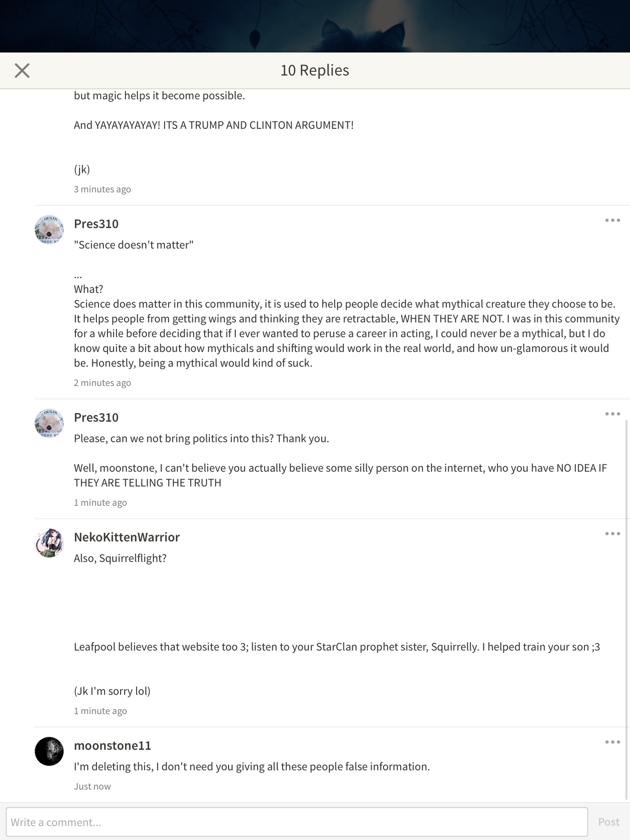Open options for Pres310's science comment
Image resolution: width=630 pixels, height=840 pixels.
point(612,220)
